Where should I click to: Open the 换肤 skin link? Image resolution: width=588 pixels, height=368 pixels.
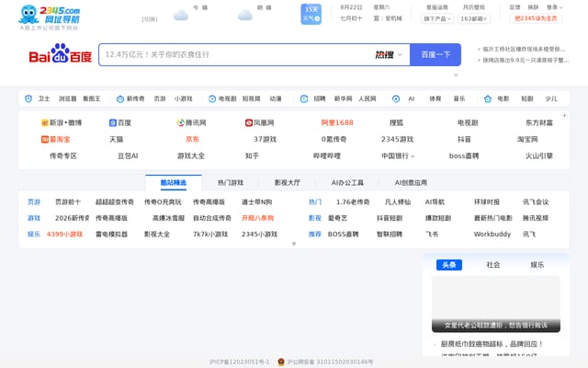(533, 7)
